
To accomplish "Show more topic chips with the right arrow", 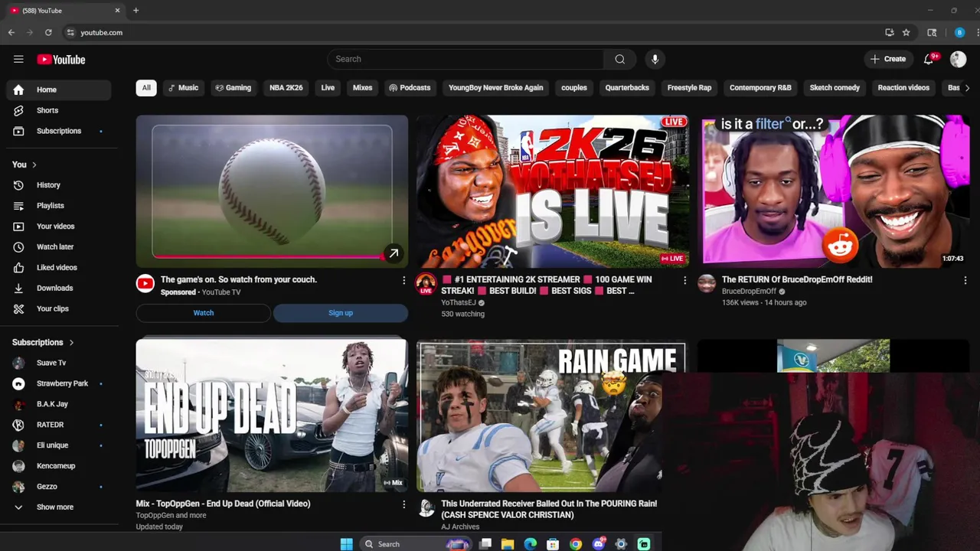I will point(967,88).
